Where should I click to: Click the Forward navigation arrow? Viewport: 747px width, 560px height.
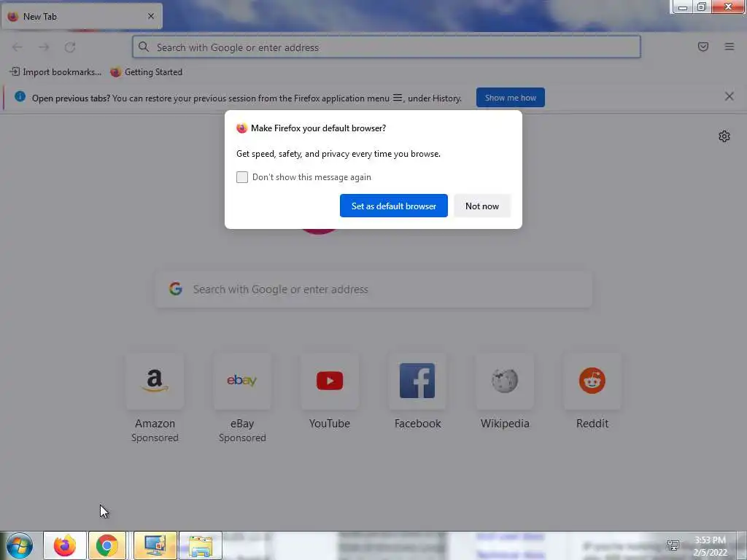click(44, 47)
